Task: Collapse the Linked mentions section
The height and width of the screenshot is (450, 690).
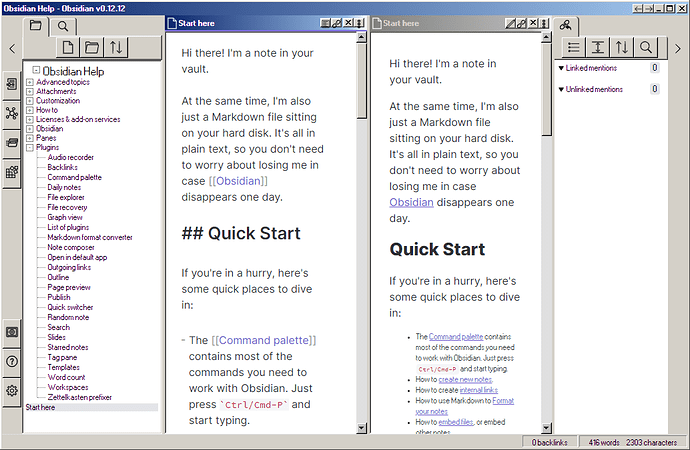Action: tap(561, 68)
